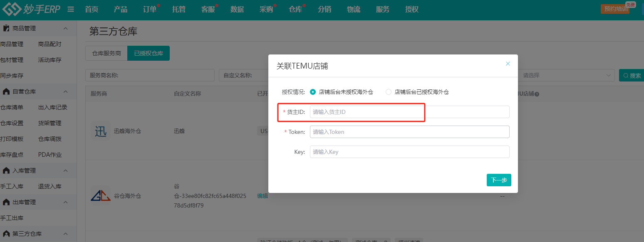Image resolution: width=644 pixels, height=242 pixels.
Task: Open 授权 in the top navigation
Action: (x=412, y=9)
